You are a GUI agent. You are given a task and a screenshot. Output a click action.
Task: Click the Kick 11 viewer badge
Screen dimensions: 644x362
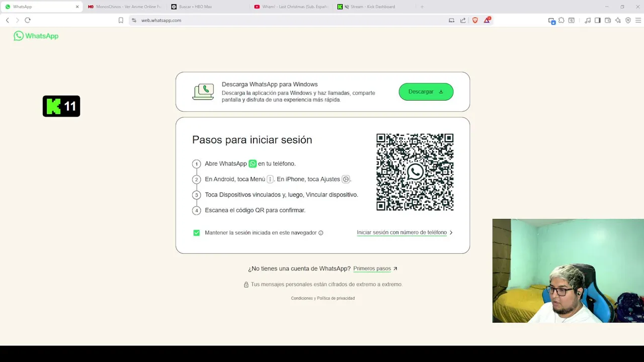point(61,106)
